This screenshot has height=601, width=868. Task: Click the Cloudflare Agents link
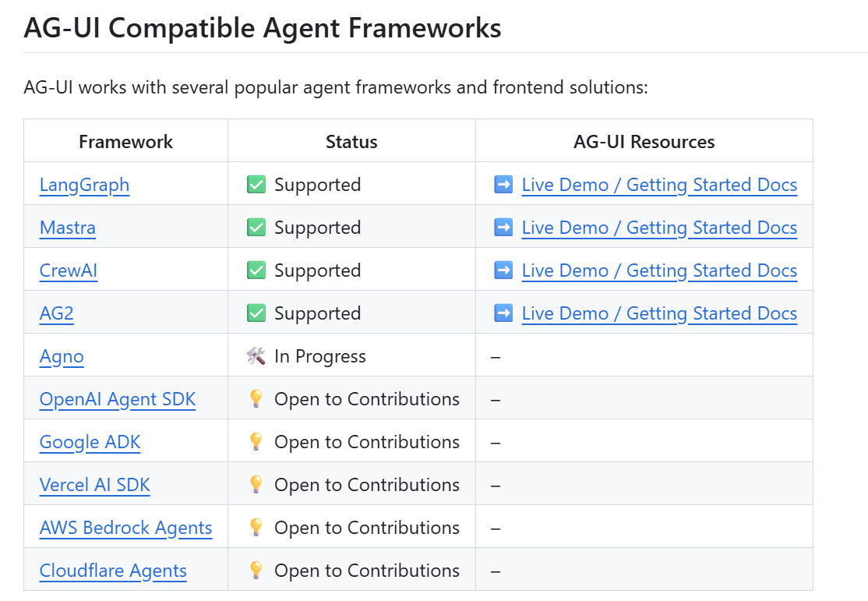113,571
